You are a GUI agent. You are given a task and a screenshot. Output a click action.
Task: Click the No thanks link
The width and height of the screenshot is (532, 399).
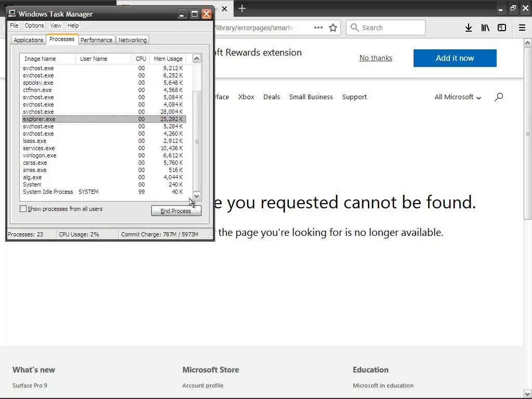[376, 58]
